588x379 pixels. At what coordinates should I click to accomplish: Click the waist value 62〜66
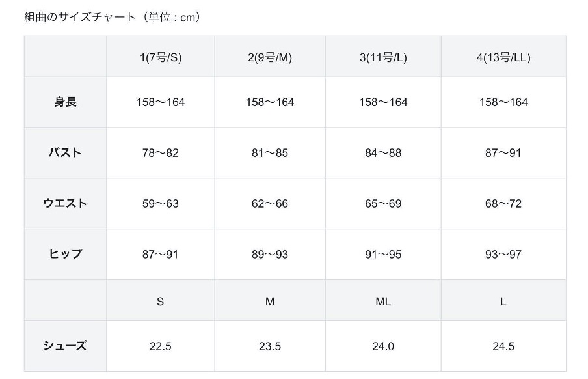click(270, 204)
